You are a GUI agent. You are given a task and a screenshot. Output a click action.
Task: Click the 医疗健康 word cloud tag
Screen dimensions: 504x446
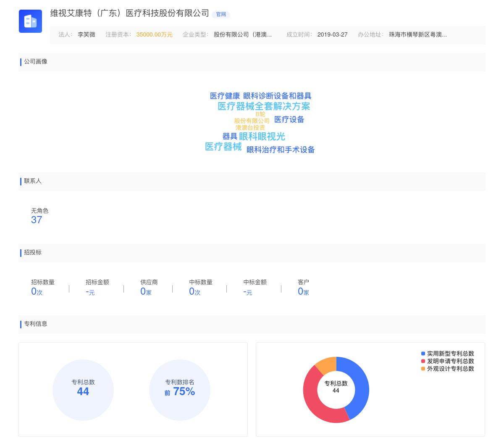coord(225,96)
